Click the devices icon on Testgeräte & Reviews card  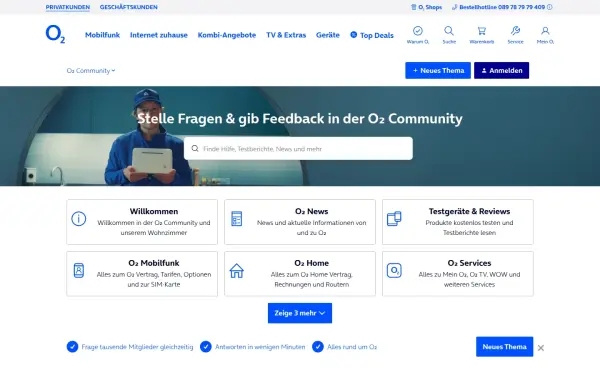tap(394, 218)
